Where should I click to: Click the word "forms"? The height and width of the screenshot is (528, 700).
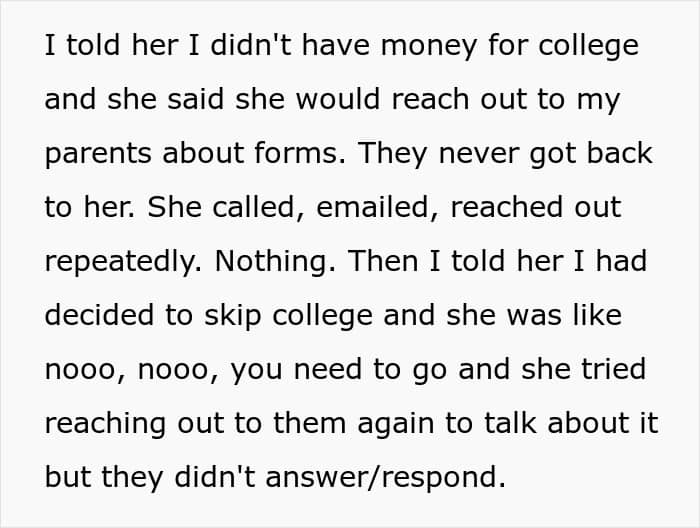[305, 154]
